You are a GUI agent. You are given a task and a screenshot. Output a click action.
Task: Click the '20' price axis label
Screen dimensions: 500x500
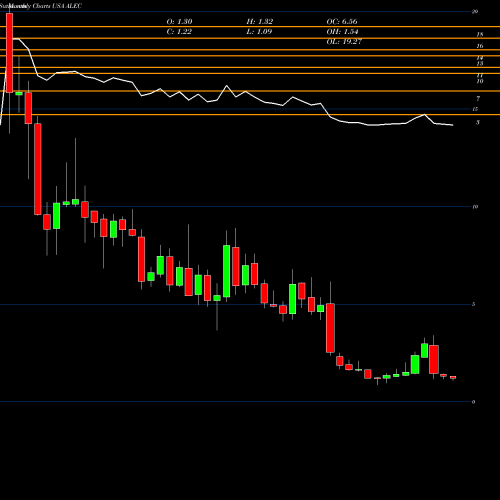click(x=475, y=12)
